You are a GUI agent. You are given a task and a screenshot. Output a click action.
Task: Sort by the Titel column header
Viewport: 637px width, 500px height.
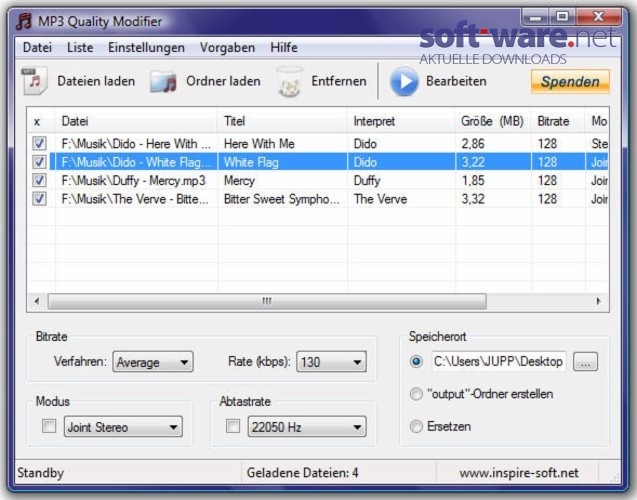(282, 121)
